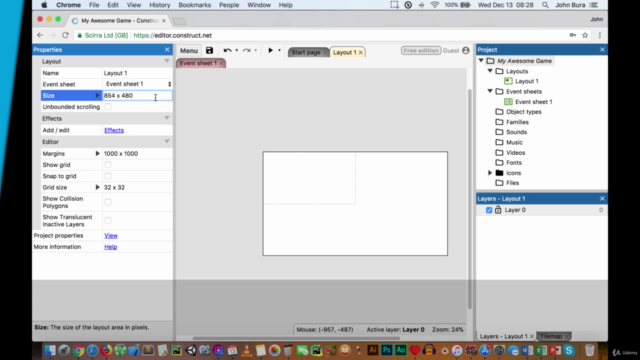Select the Files folder
This screenshot has width=640, height=360.
coord(512,183)
